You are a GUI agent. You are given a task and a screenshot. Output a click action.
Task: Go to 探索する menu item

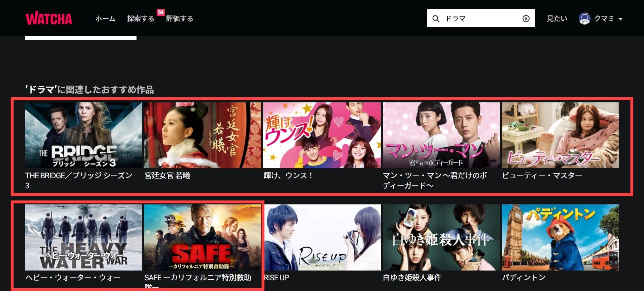pyautogui.click(x=140, y=19)
